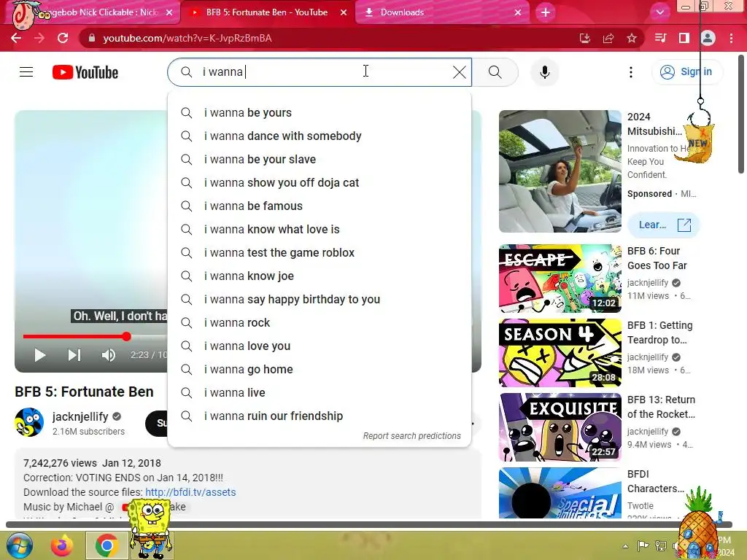
Task: Open the Chrome profile avatar
Action: pyautogui.click(x=708, y=38)
